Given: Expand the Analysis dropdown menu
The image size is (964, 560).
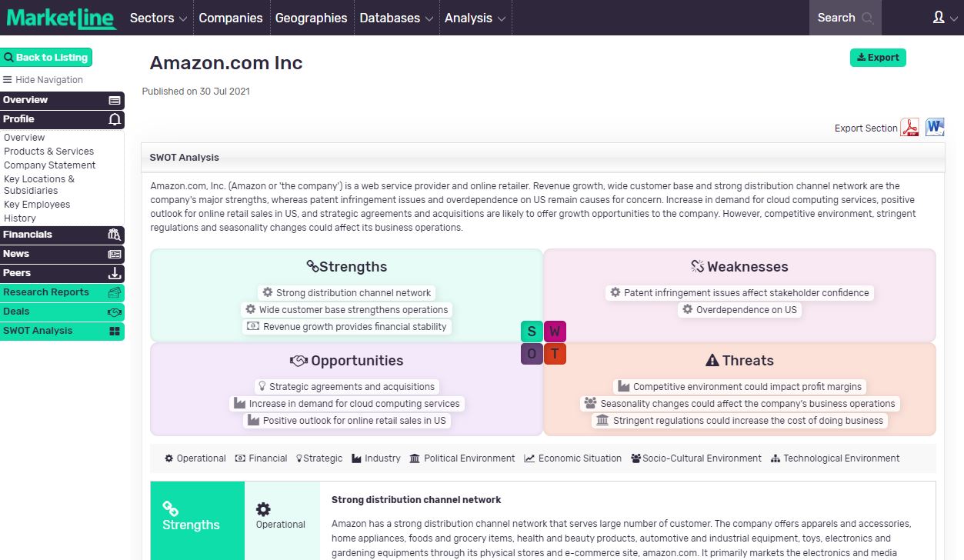Looking at the screenshot, I should coord(475,18).
